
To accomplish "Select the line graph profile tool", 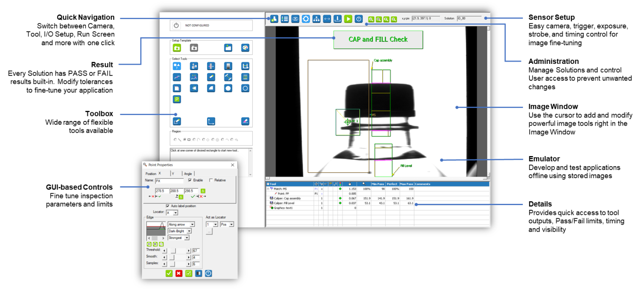I will 177,77.
